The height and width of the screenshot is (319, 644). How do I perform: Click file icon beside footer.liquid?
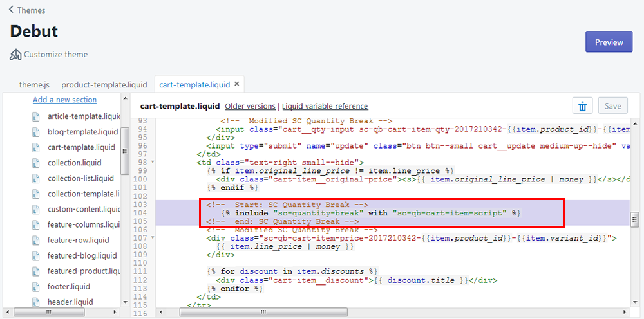[x=36, y=286]
